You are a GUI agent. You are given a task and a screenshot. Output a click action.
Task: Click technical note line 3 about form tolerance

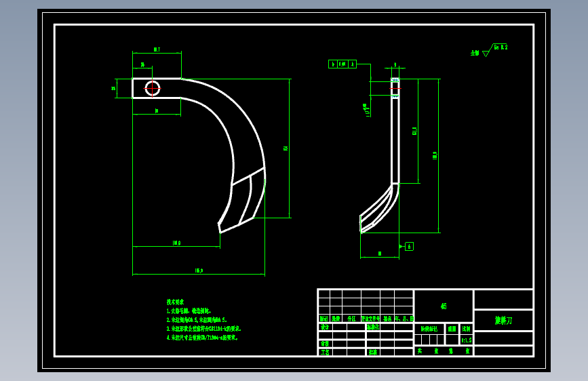point(203,329)
